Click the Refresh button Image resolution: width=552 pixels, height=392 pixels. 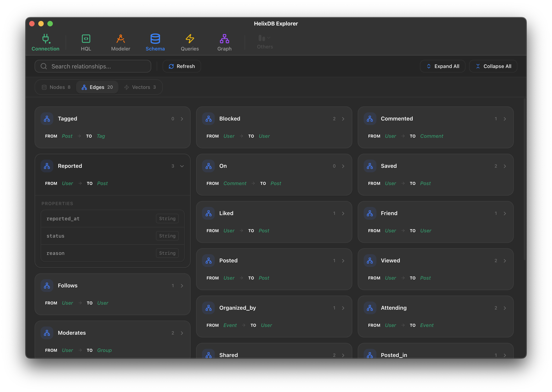[182, 66]
